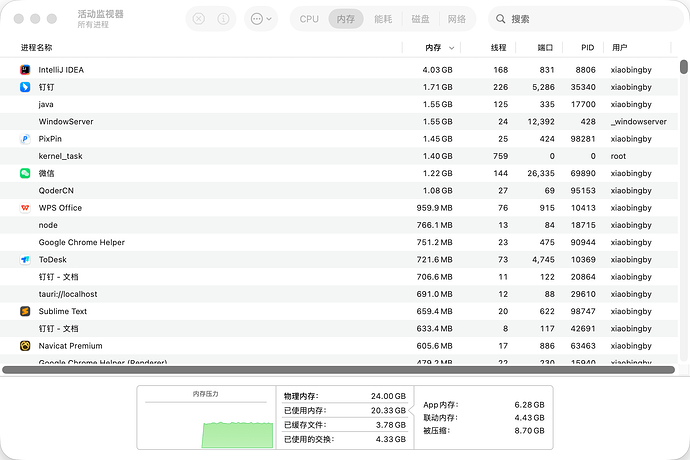Click the _windowserver user cell

(639, 121)
